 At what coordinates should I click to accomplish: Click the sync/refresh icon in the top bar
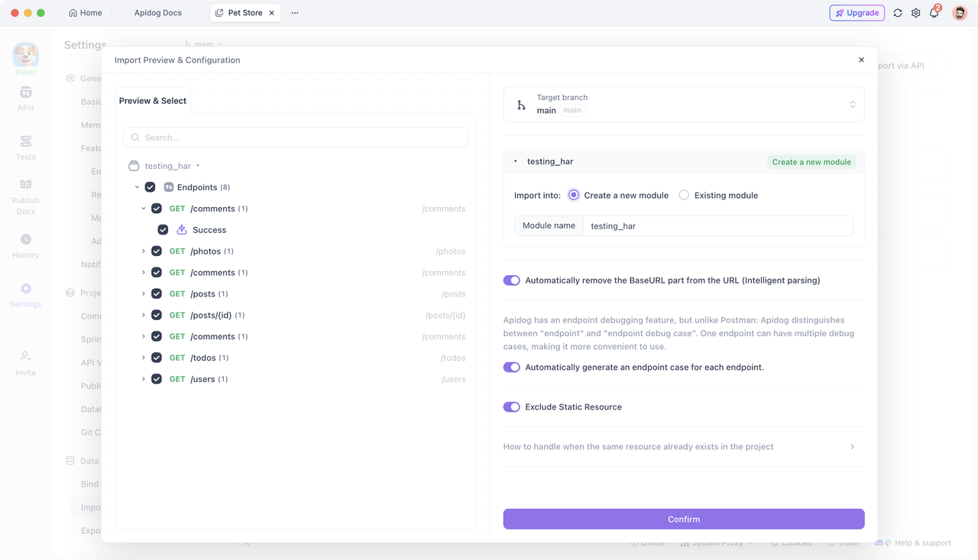tap(897, 12)
